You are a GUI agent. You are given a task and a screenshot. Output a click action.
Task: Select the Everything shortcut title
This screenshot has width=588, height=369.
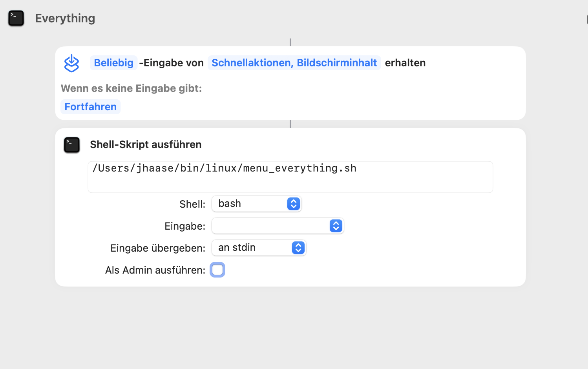pyautogui.click(x=65, y=18)
